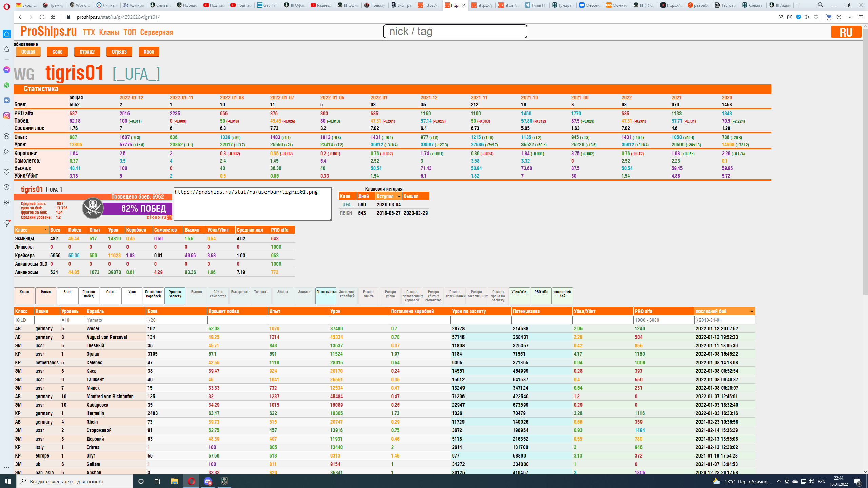The height and width of the screenshot is (488, 868).
Task: Click the nick / tag search field
Action: pyautogui.click(x=455, y=32)
